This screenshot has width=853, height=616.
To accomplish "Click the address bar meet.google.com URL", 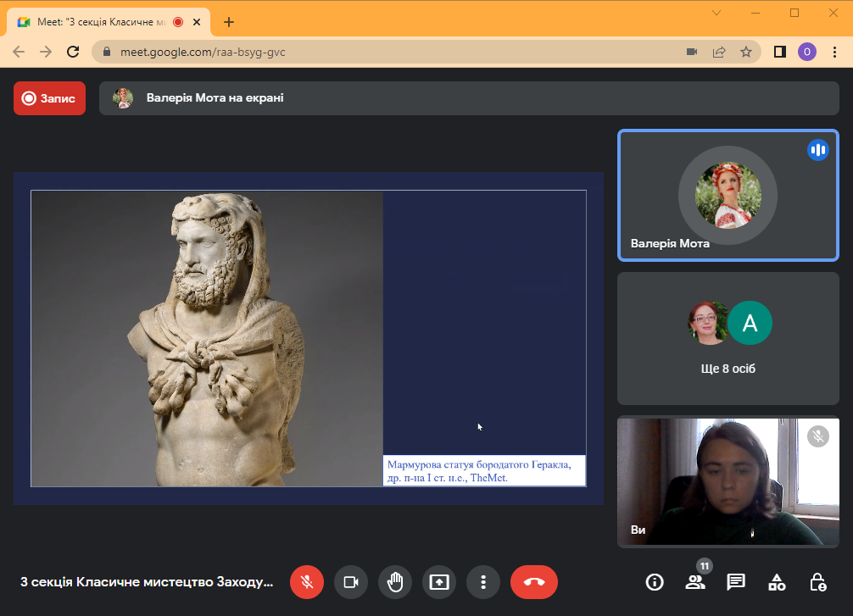I will pyautogui.click(x=203, y=53).
